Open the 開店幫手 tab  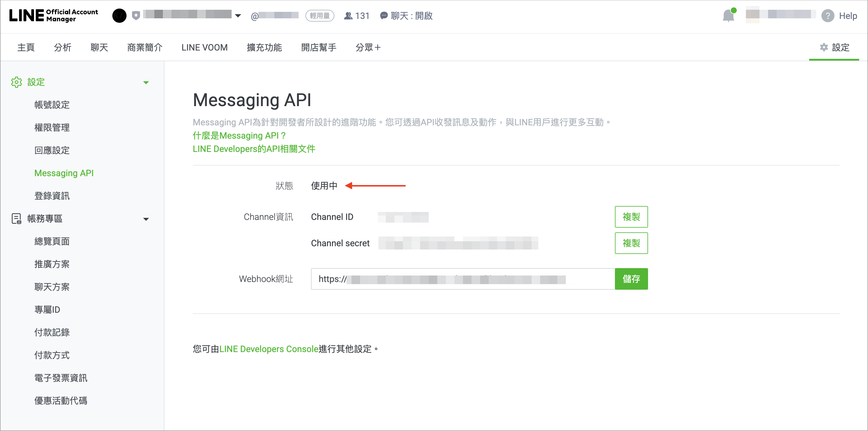[318, 48]
